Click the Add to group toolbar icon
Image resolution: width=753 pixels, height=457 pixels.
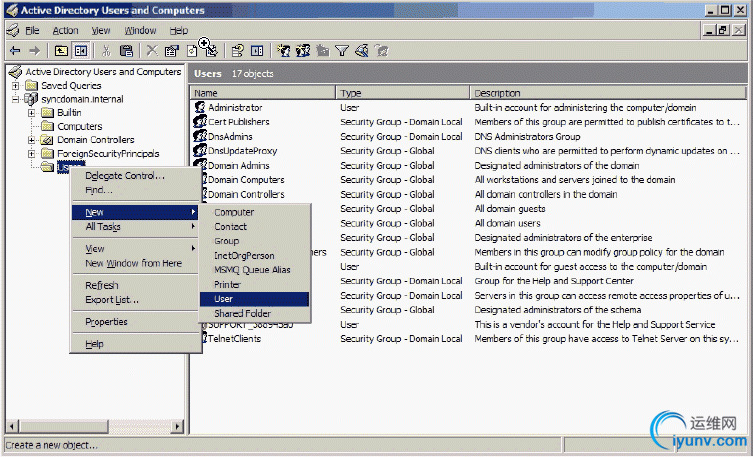[x=381, y=50]
